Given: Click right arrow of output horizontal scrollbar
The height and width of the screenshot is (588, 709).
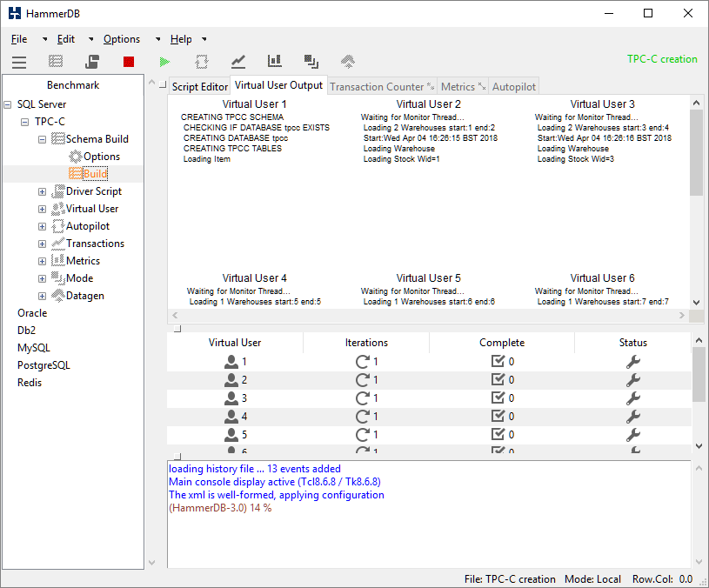Looking at the screenshot, I should coord(682,316).
